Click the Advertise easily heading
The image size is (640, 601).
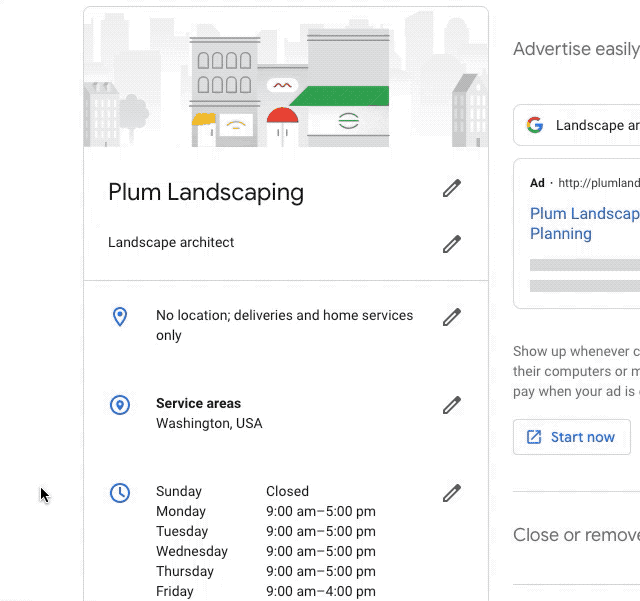(576, 49)
